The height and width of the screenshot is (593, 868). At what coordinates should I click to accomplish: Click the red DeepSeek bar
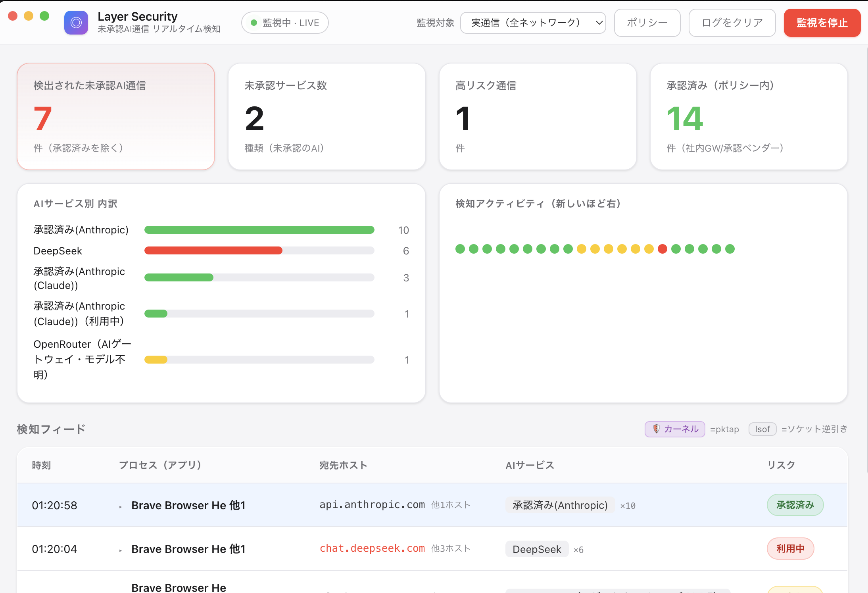[213, 250]
